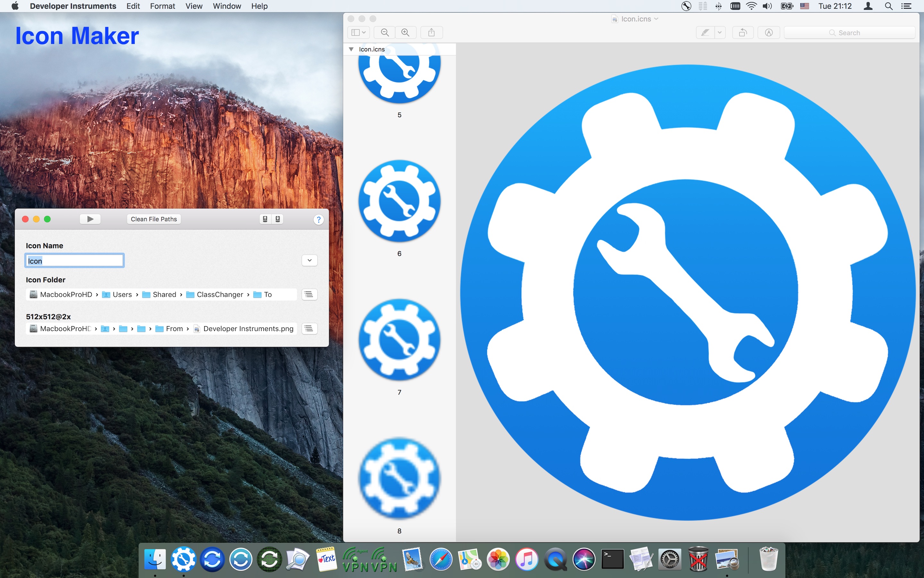The width and height of the screenshot is (924, 578).
Task: Open iTunes from the Dock
Action: click(527, 559)
